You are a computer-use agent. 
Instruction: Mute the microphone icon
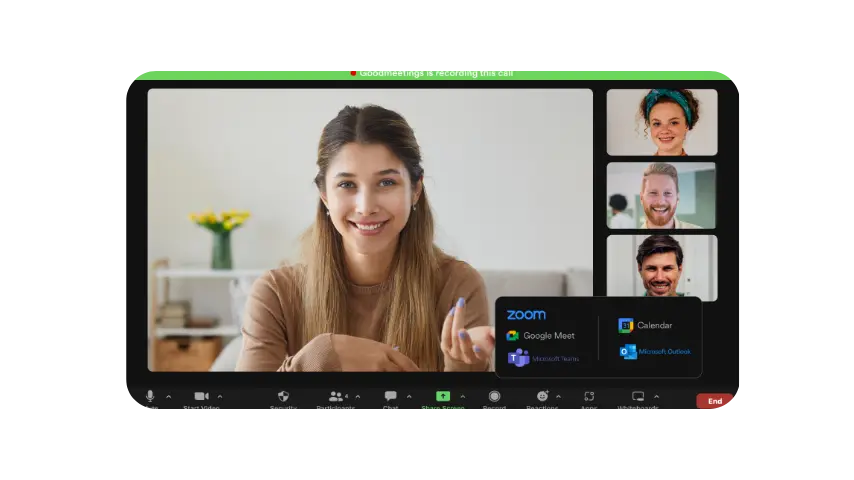pos(150,396)
